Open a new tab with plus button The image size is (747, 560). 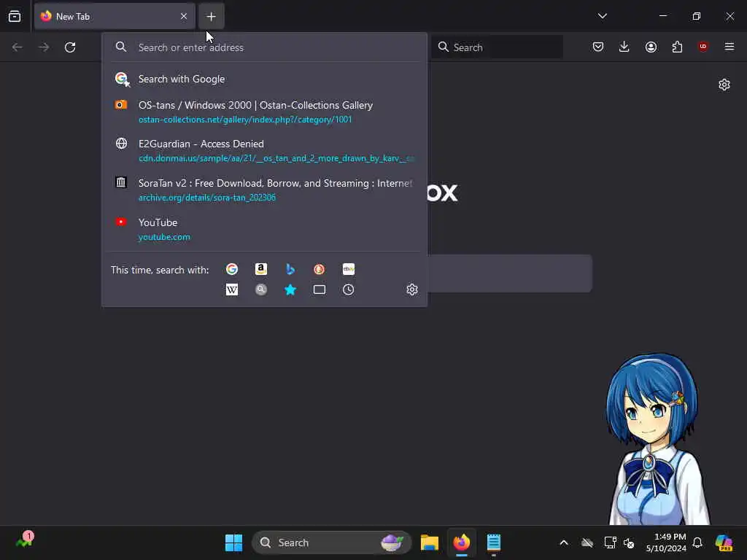211,17
